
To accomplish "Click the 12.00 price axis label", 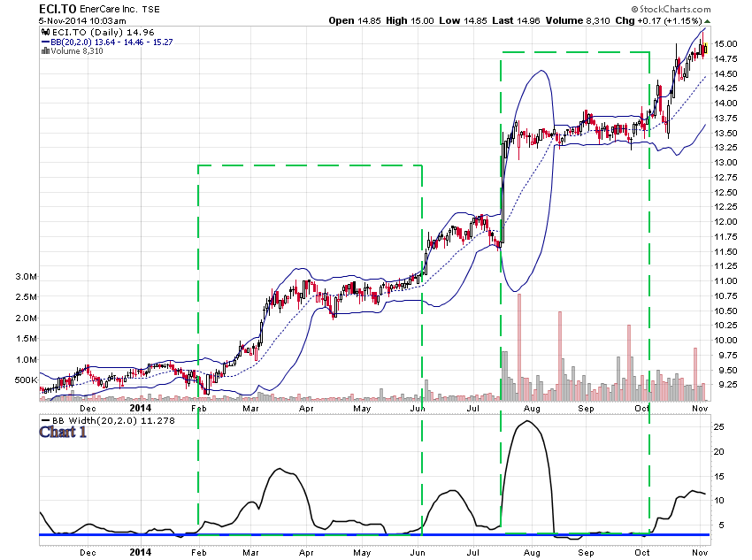I will click(725, 221).
